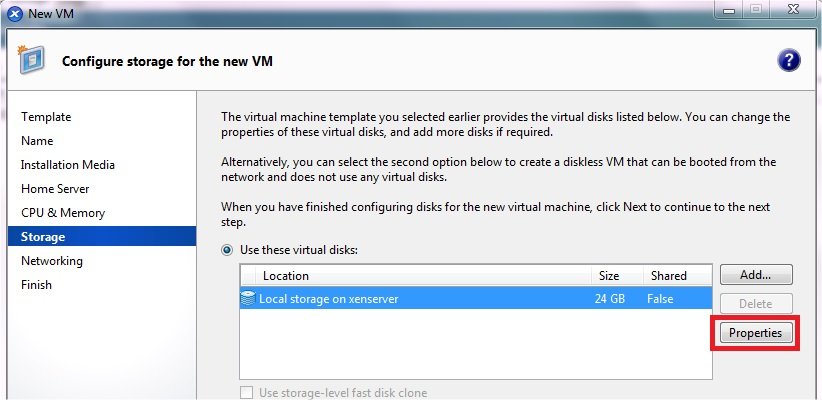
Task: Click the blue help question mark icon
Action: point(788,60)
